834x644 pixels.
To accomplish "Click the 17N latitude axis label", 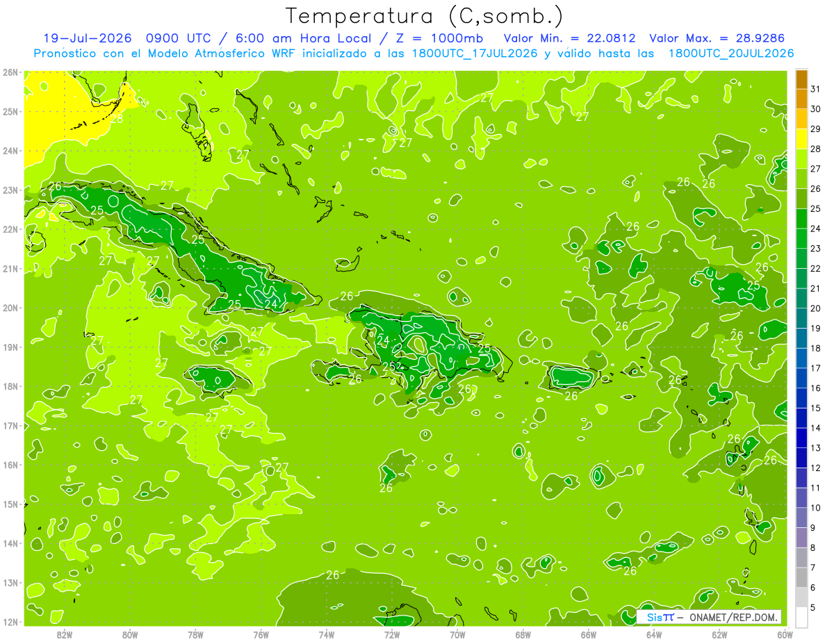I will (10, 425).
